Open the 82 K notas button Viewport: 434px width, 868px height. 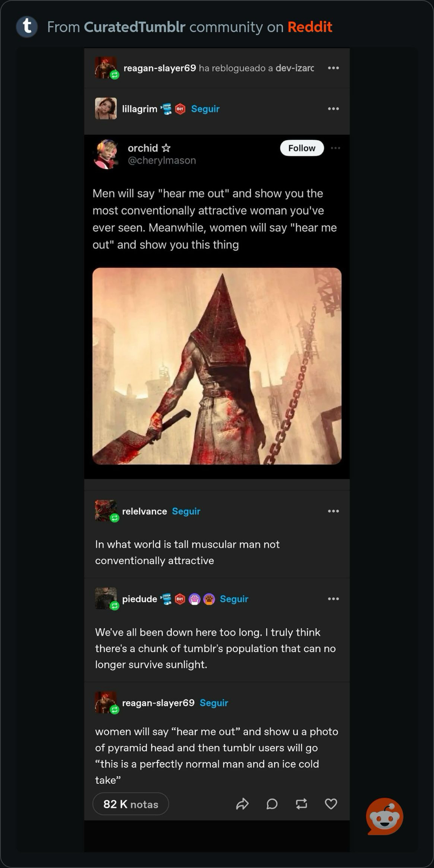(x=131, y=804)
